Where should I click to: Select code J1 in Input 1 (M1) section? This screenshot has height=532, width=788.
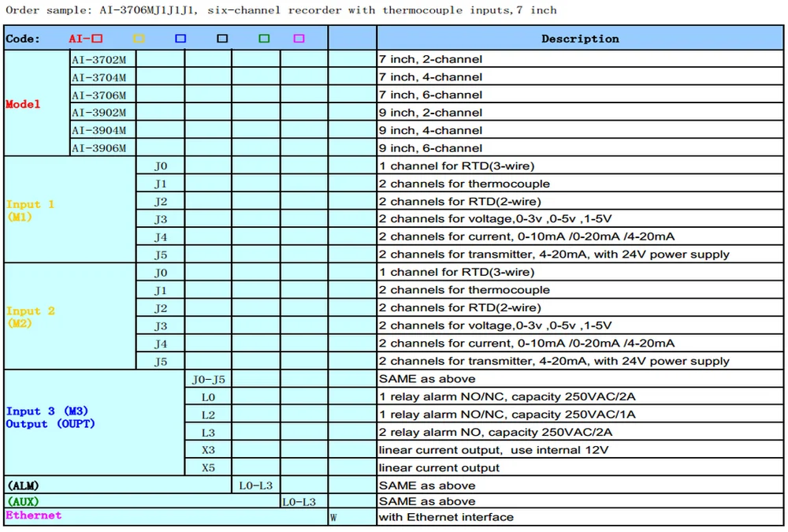pos(160,184)
